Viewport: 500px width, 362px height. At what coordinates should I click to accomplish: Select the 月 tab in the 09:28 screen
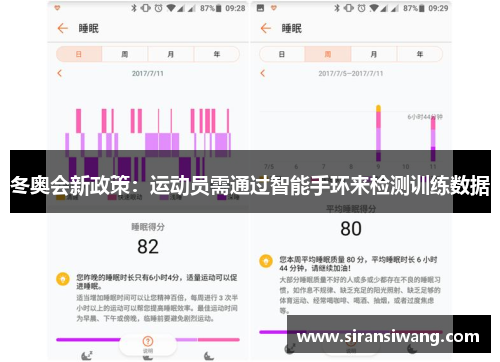(x=171, y=54)
